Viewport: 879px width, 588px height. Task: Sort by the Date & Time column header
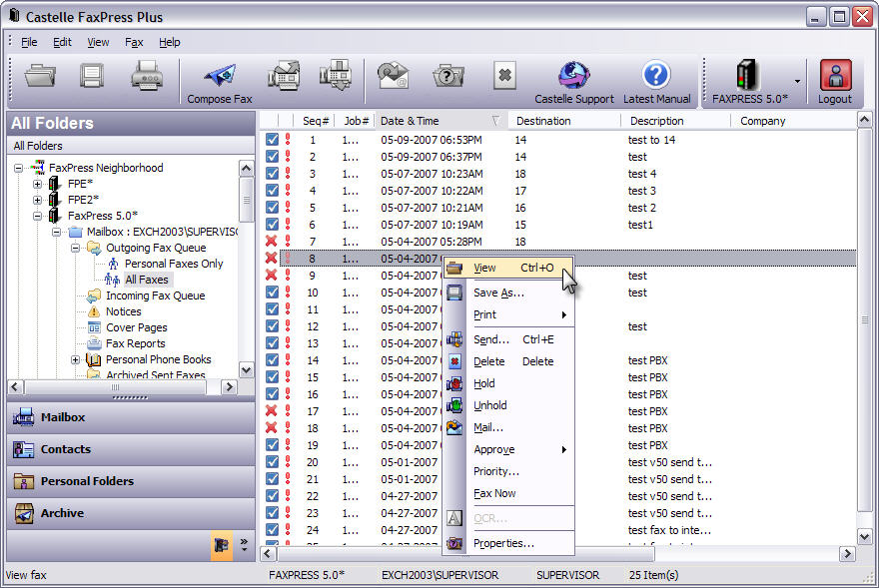pyautogui.click(x=440, y=121)
